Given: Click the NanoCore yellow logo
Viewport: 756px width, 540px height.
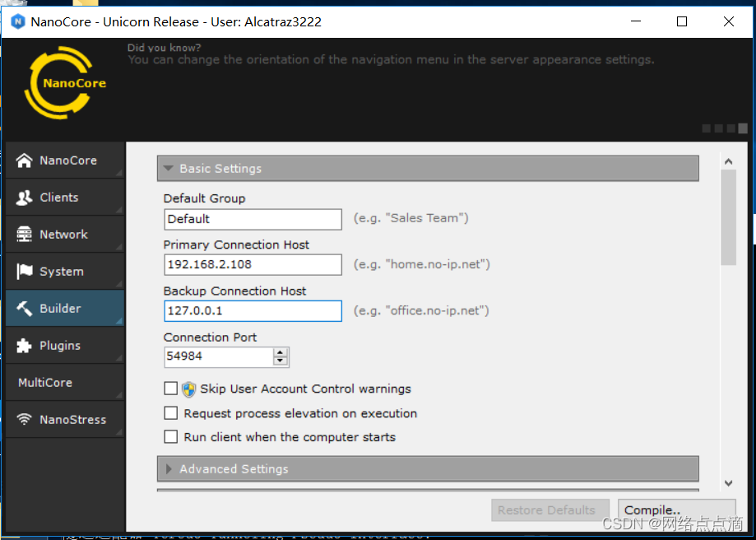Looking at the screenshot, I should (65, 83).
